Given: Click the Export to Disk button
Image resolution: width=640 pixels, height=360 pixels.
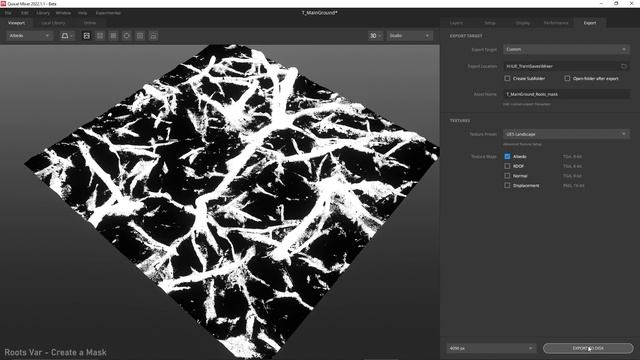Looking at the screenshot, I should click(588, 348).
